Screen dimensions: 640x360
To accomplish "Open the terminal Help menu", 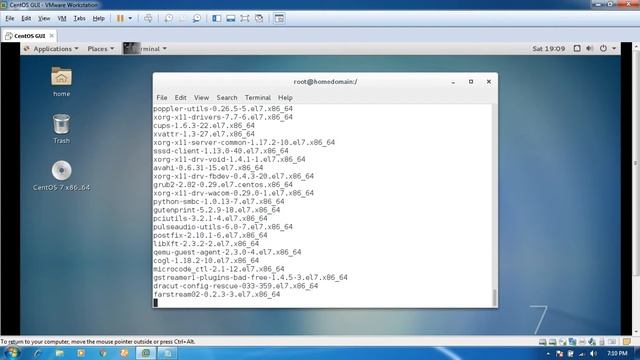I will 285,98.
